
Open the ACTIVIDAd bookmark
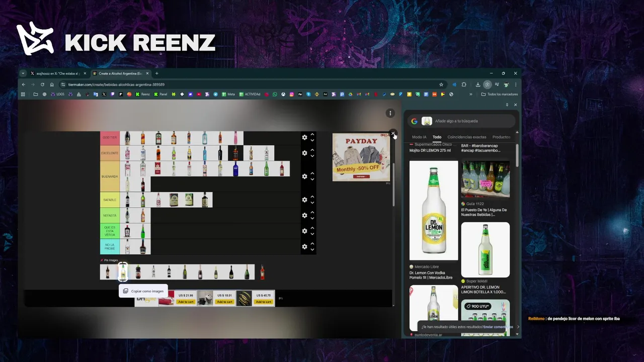point(250,94)
